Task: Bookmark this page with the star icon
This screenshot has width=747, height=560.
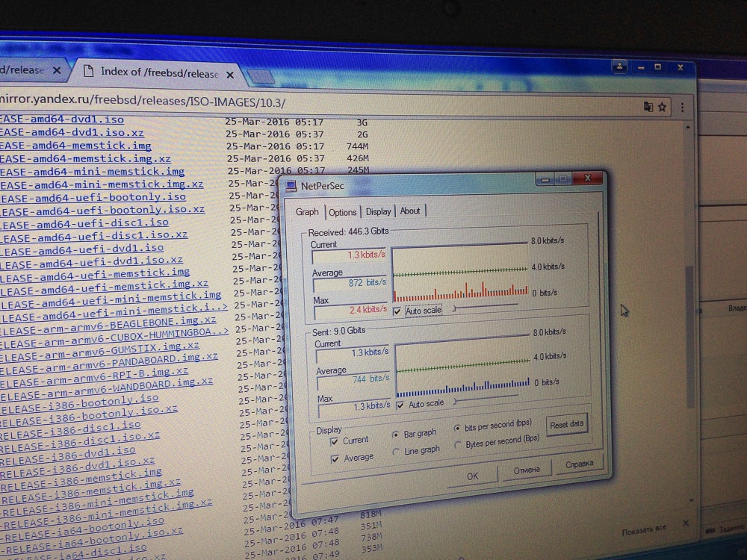Action: 662,107
